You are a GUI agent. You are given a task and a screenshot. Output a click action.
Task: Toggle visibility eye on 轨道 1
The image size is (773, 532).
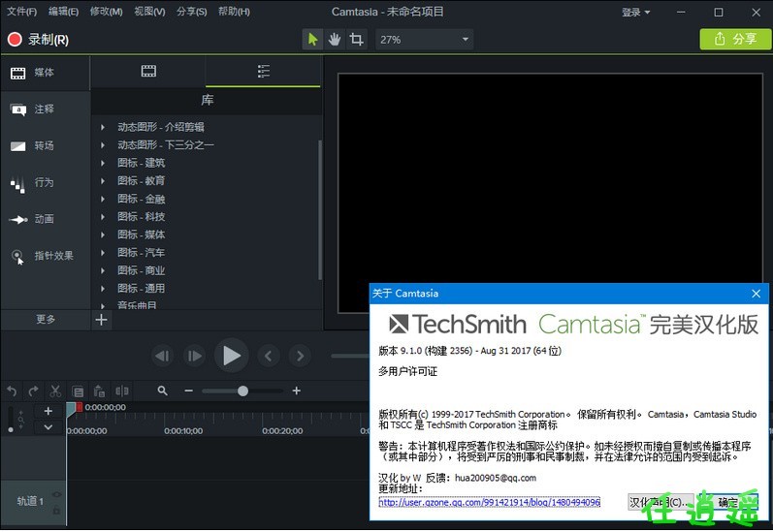click(56, 494)
